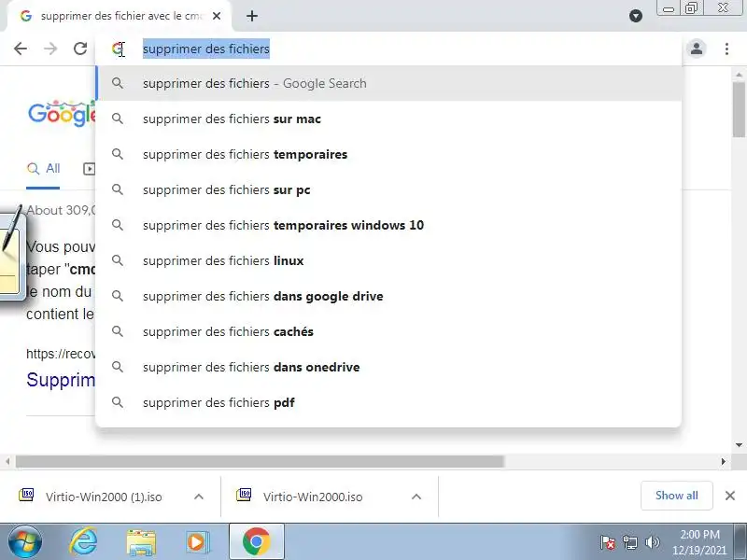The height and width of the screenshot is (560, 747).
Task: Open the Action Center flag tray icon
Action: [608, 542]
